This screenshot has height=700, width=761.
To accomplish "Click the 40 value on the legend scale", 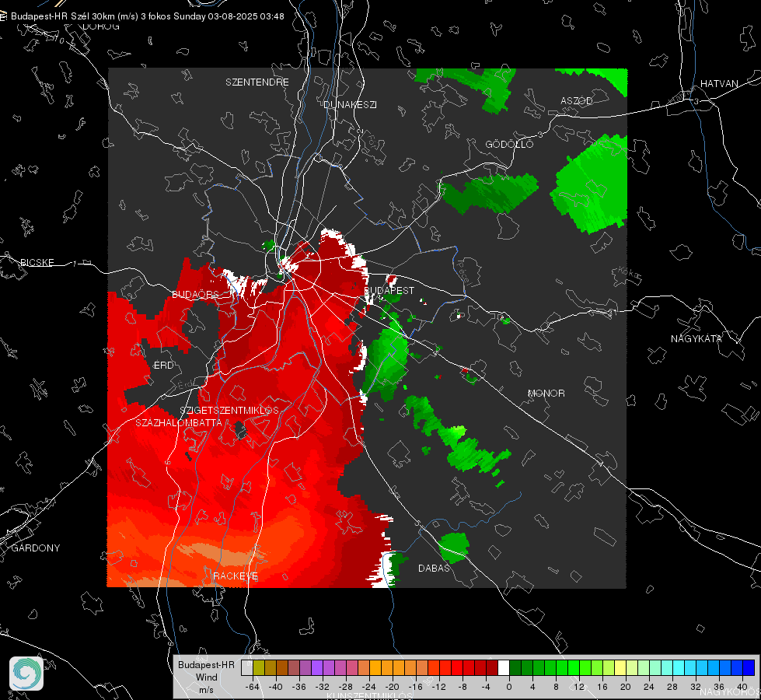I will pyautogui.click(x=742, y=687).
